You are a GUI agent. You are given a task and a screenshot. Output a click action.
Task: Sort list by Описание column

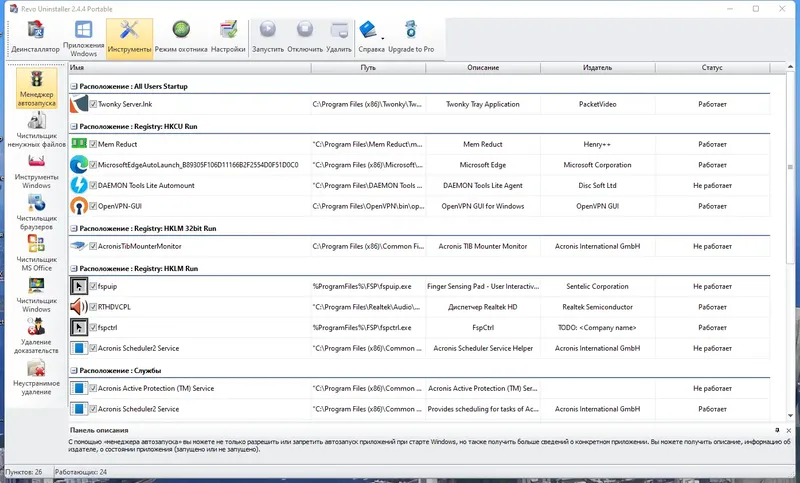tap(483, 67)
